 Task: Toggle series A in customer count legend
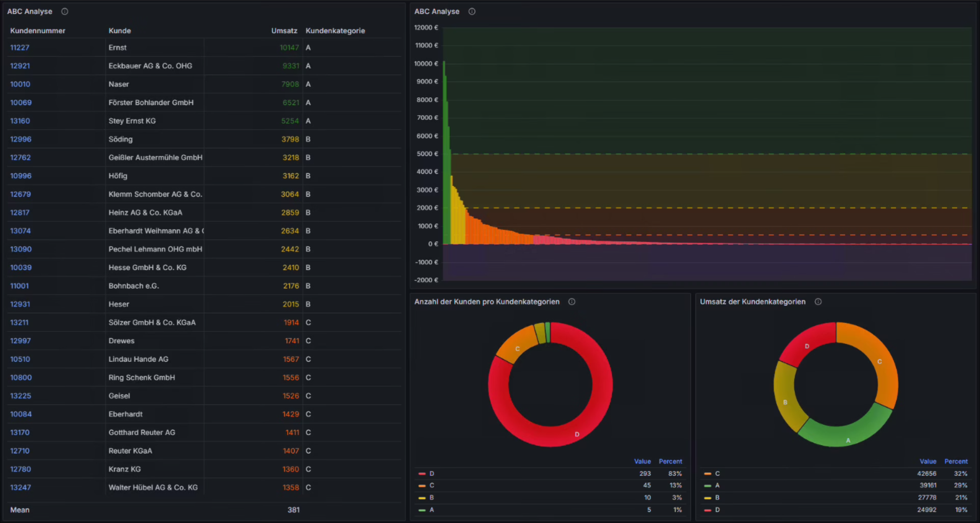[431, 510]
